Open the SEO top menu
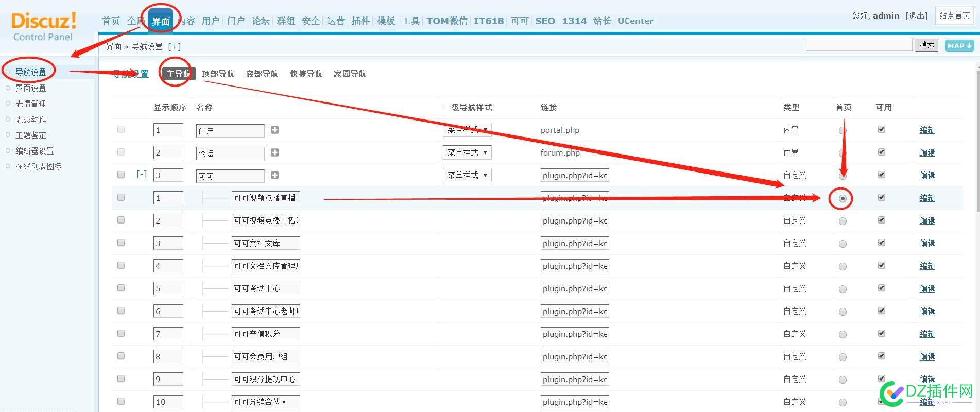 tap(545, 21)
